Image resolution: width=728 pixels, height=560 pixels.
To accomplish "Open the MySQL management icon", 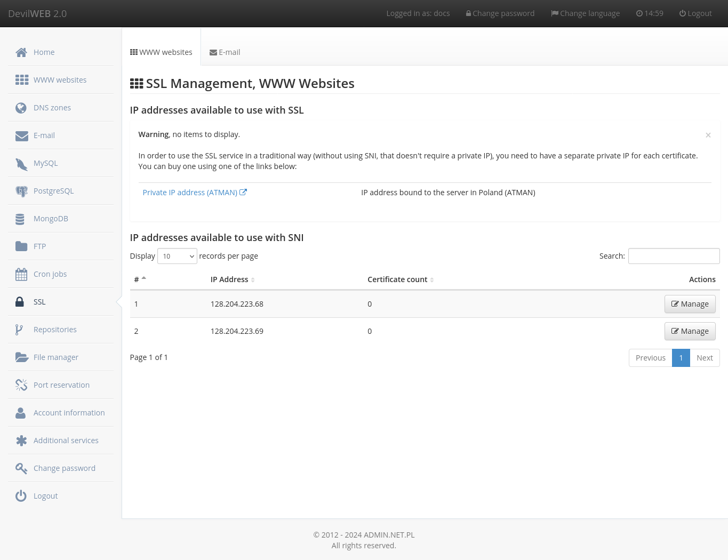I will [21, 163].
